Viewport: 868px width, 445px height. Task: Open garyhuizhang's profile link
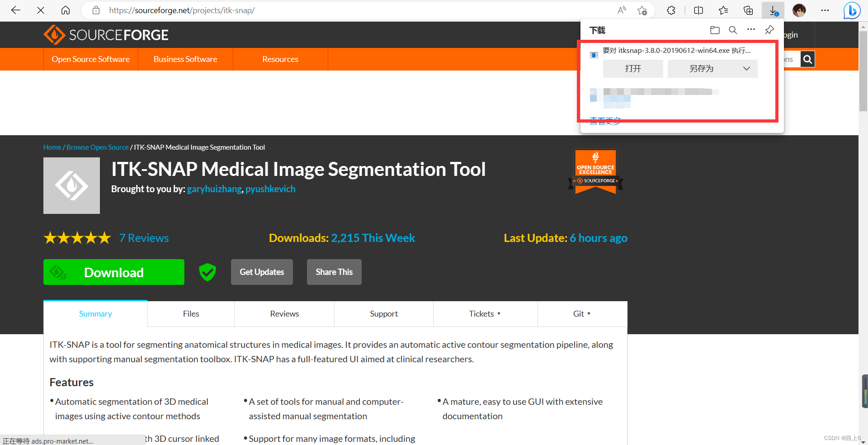(x=214, y=189)
